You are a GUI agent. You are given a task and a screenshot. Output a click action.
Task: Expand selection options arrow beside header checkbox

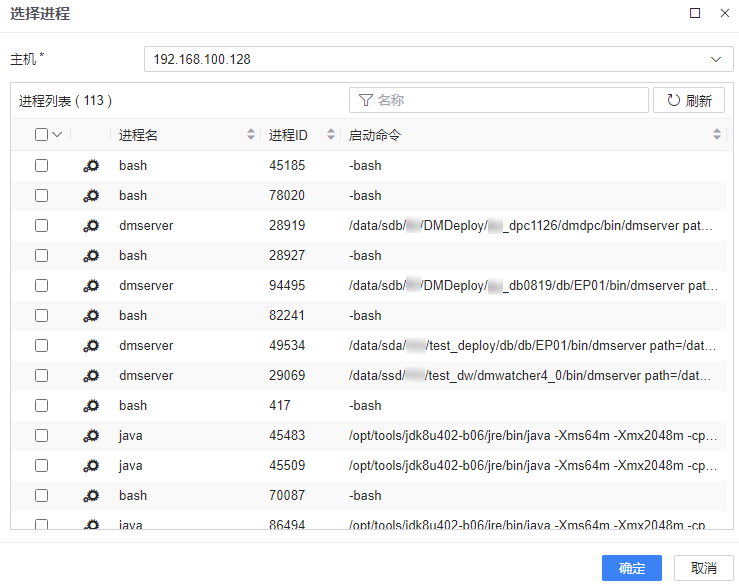(57, 135)
